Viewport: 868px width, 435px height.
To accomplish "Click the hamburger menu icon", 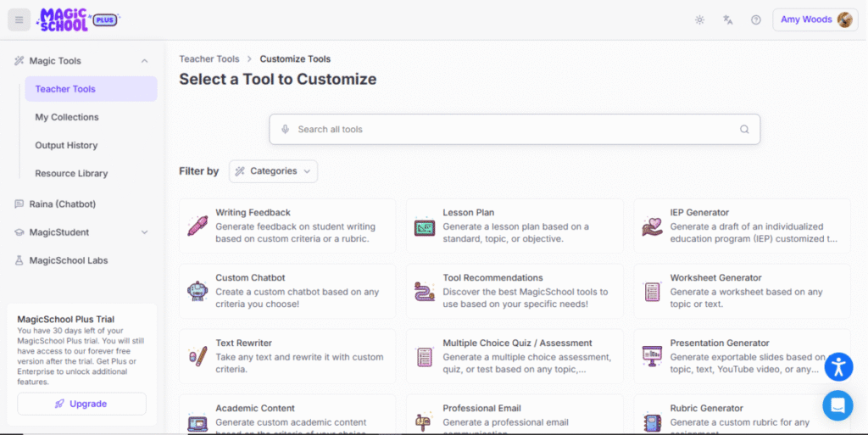I will point(19,20).
